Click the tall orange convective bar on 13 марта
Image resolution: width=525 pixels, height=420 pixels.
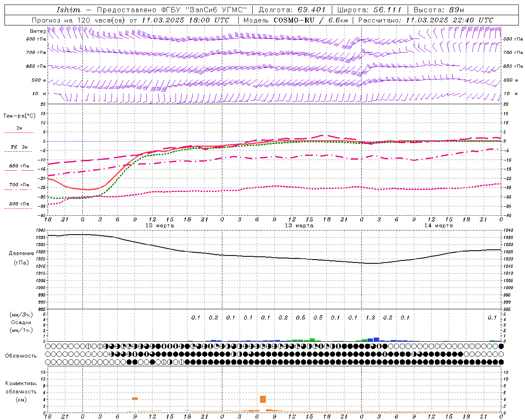pyautogui.click(x=263, y=399)
